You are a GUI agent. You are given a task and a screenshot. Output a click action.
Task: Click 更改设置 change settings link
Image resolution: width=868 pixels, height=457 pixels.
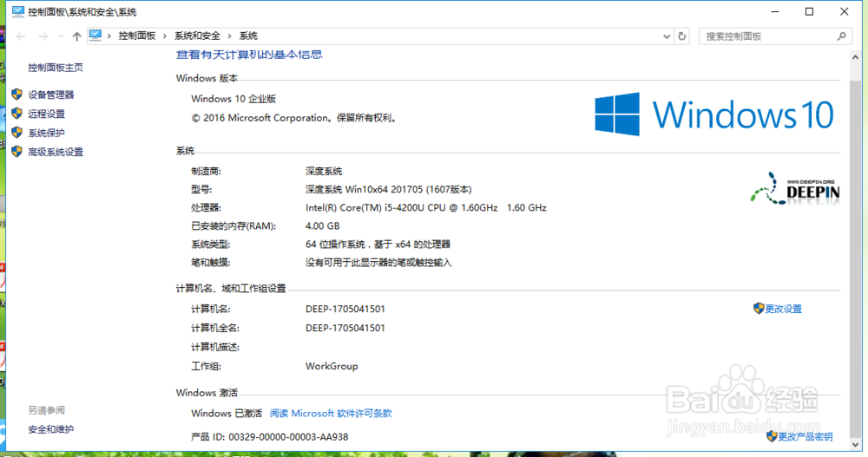pyautogui.click(x=783, y=310)
